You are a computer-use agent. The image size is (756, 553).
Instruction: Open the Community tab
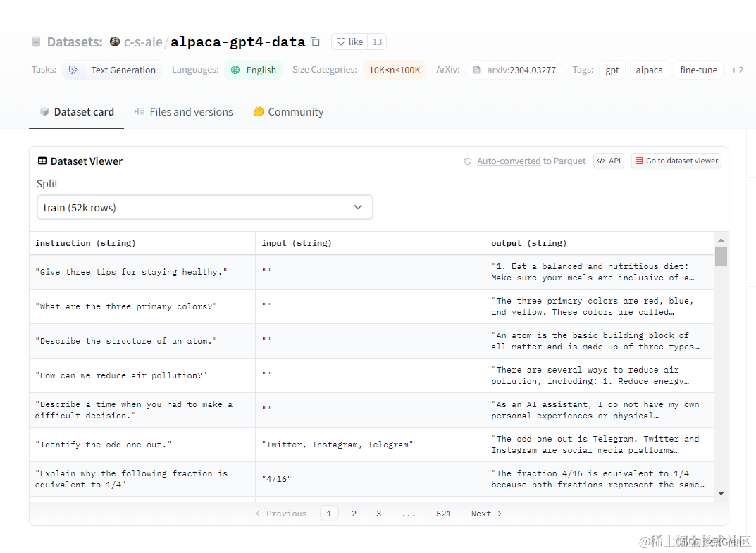coord(288,112)
